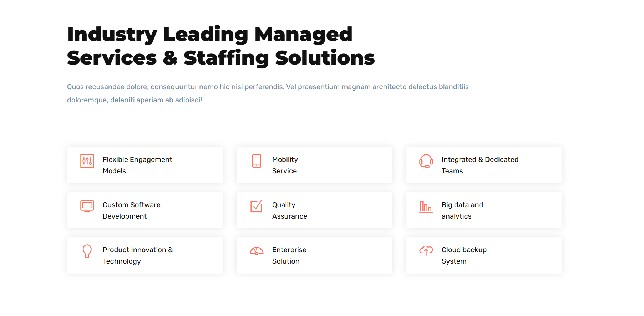Viewport: 644px width, 316px height.
Task: Click the monitor icon for Custom Software Development
Action: (x=87, y=206)
